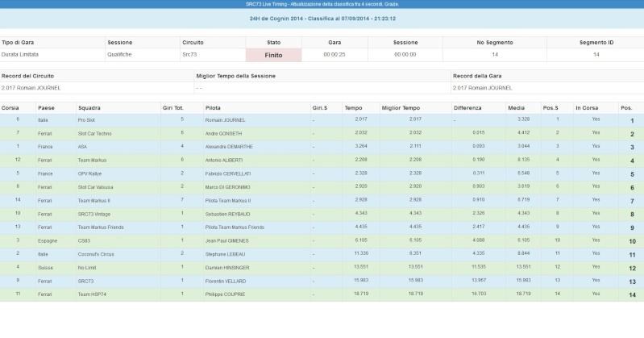
Task: Click the Record della Gara value
Action: [482, 88]
